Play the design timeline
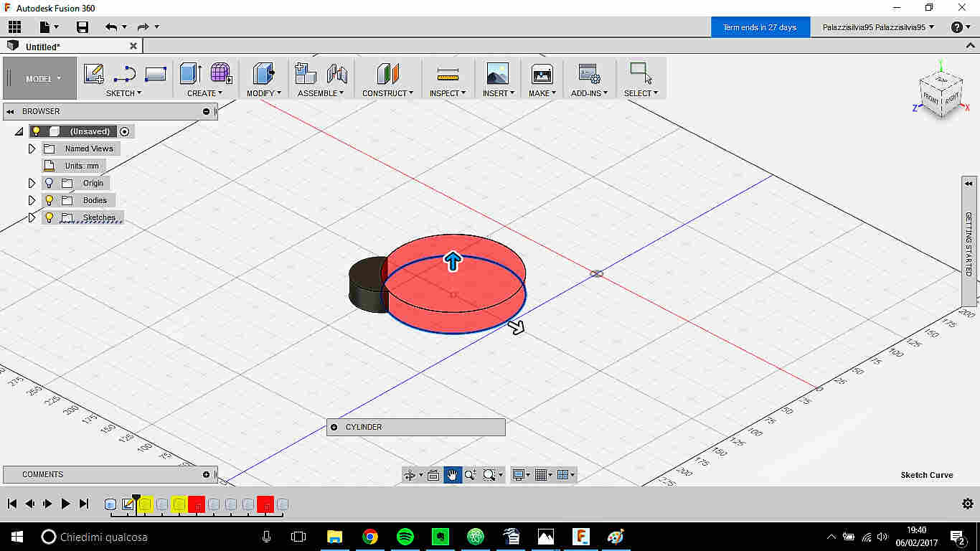Screen dimensions: 980x551 (x=65, y=504)
